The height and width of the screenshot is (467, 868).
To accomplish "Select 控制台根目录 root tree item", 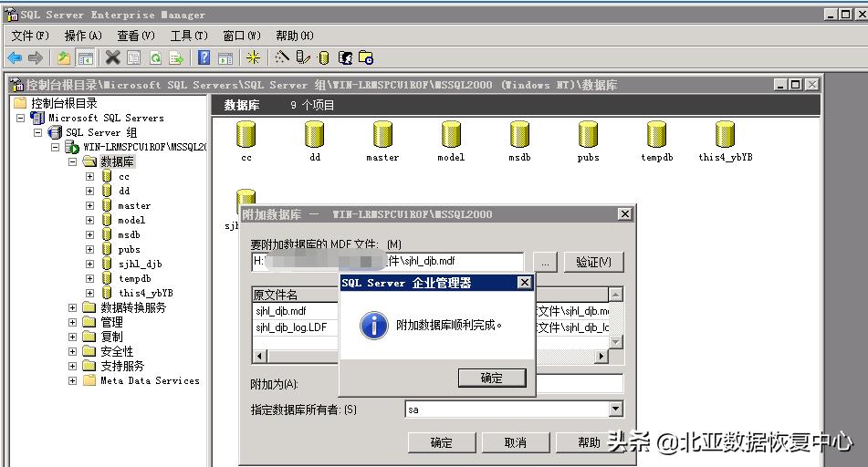I will click(64, 103).
